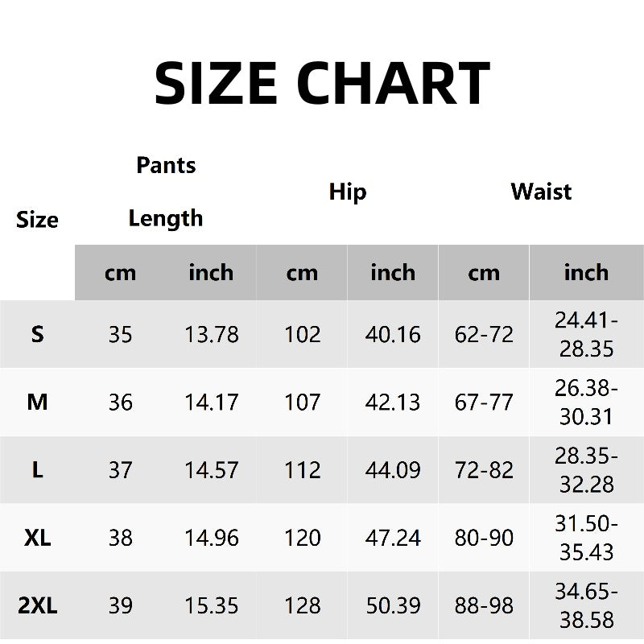Select the S size row label
Image resolution: width=644 pixels, height=644 pixels.
pyautogui.click(x=37, y=334)
